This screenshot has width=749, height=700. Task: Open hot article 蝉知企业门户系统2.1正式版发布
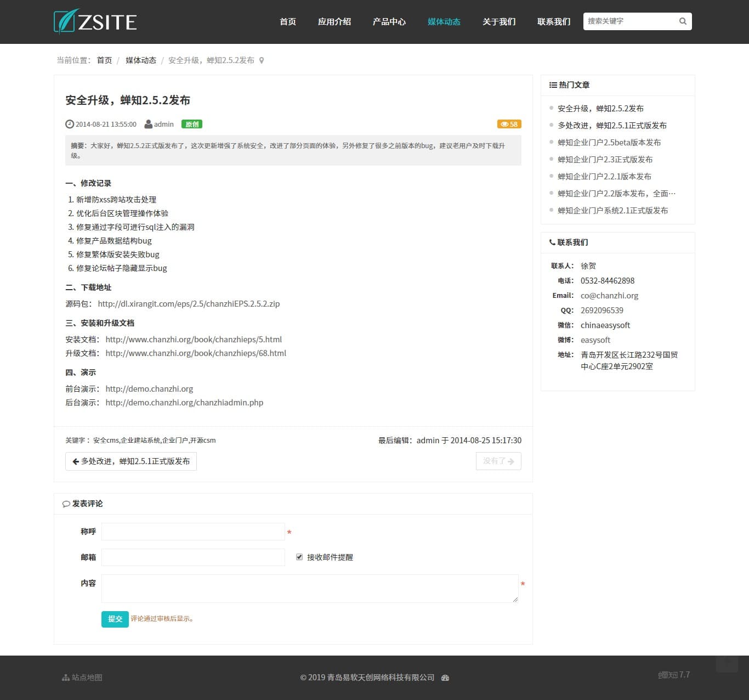(x=612, y=211)
